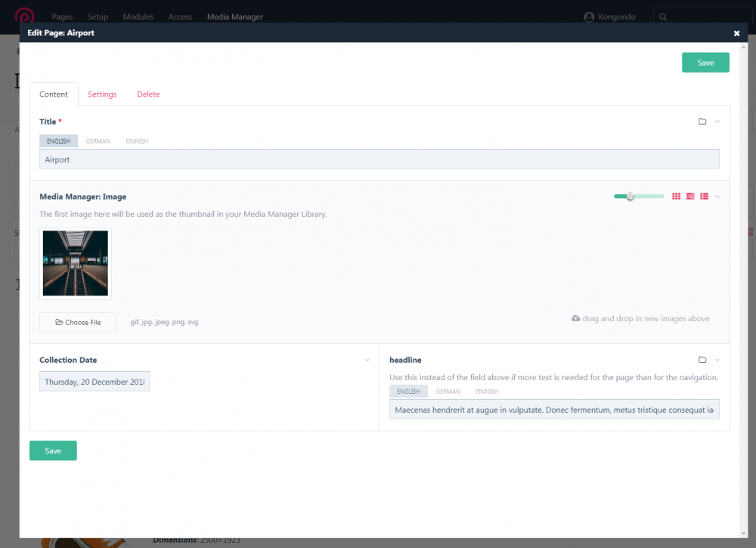Switch images to grid view
756x548 pixels.
677,197
